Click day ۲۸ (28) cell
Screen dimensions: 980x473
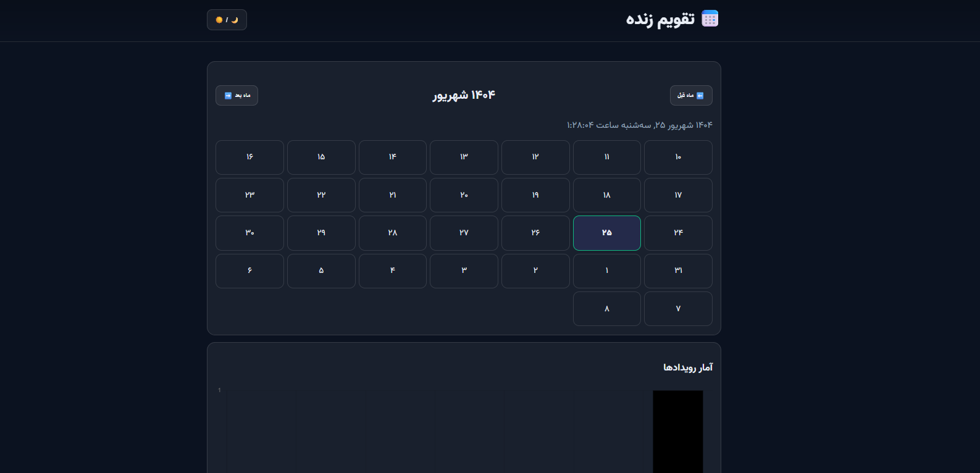393,233
